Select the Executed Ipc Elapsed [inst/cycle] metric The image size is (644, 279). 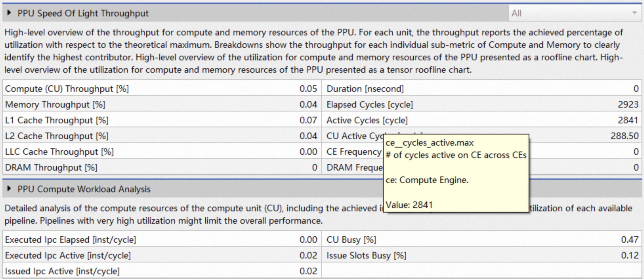(x=71, y=240)
